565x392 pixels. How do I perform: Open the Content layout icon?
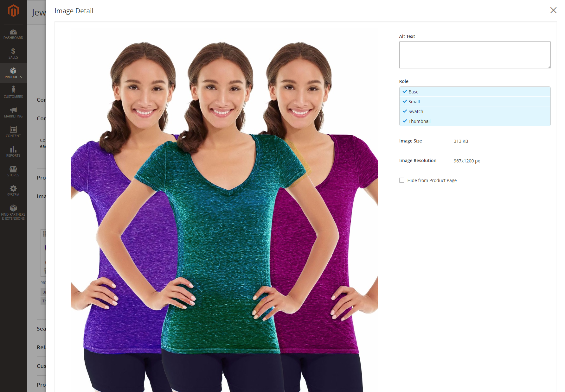click(13, 129)
